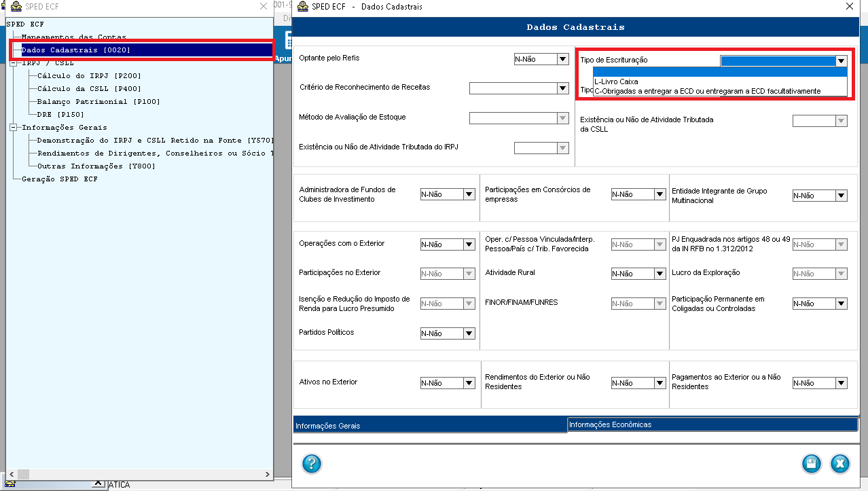Open the Optante pelo Refis dropdown
This screenshot has width=868, height=491.
click(x=562, y=59)
